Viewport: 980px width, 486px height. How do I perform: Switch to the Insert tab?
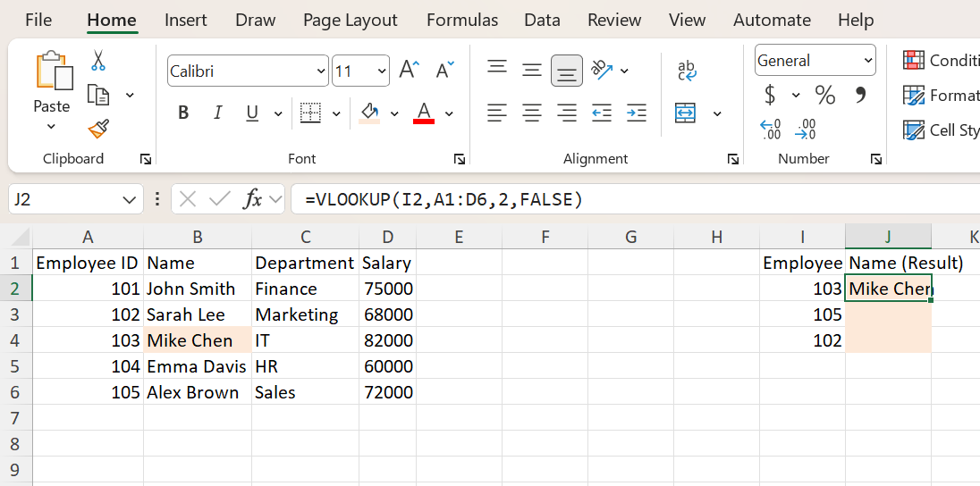(x=186, y=20)
